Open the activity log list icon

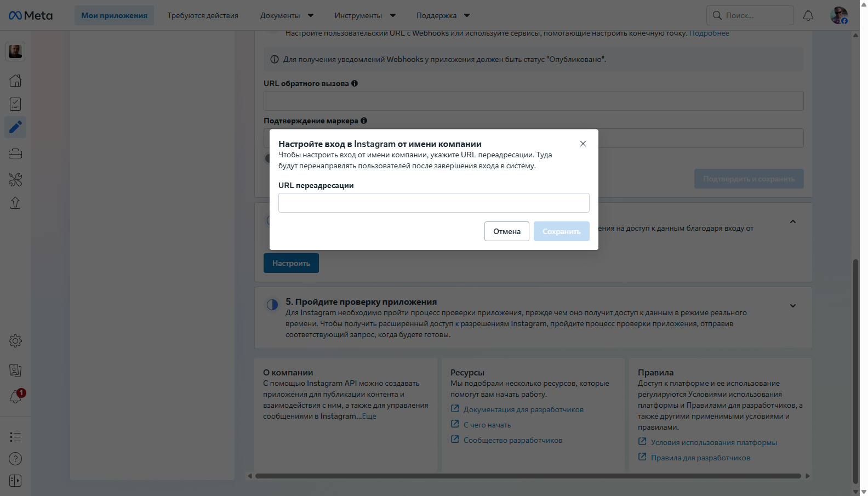pyautogui.click(x=15, y=437)
